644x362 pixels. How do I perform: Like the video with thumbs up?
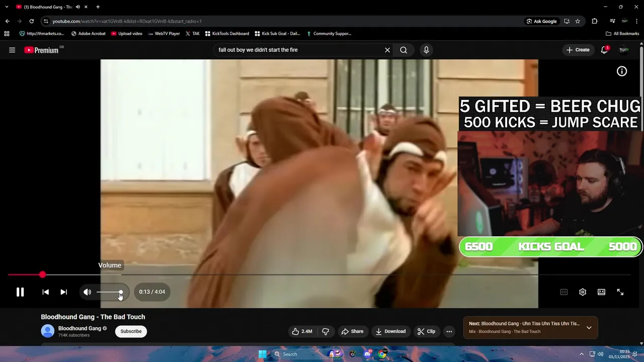302,331
